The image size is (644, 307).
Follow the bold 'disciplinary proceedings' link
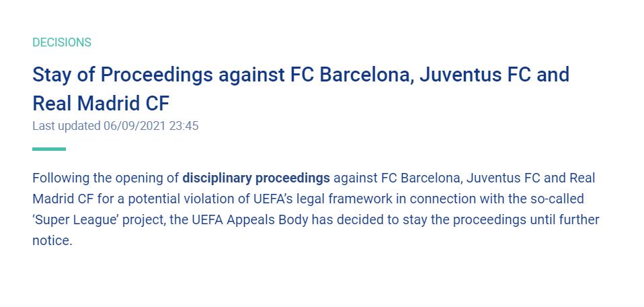(x=256, y=178)
